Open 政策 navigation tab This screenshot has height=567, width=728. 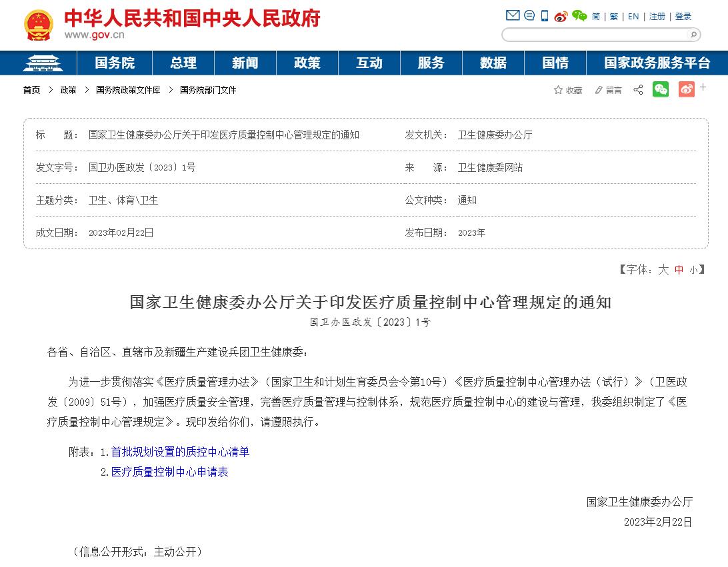[307, 63]
